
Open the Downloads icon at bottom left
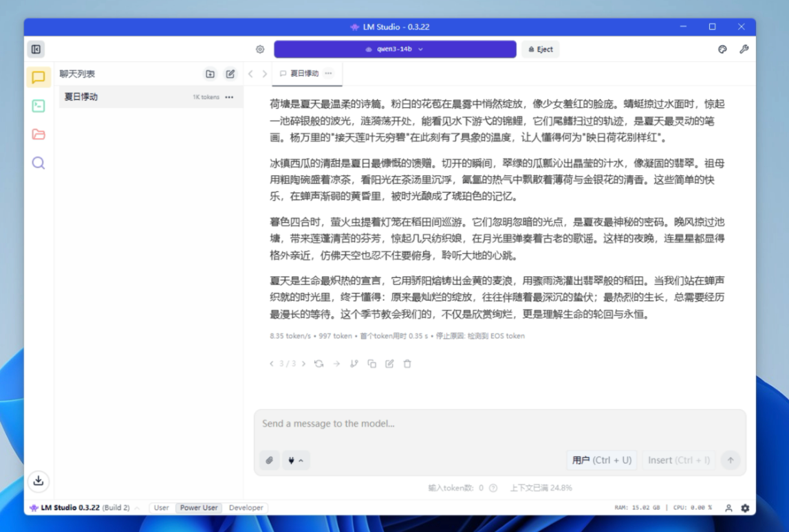point(39,480)
